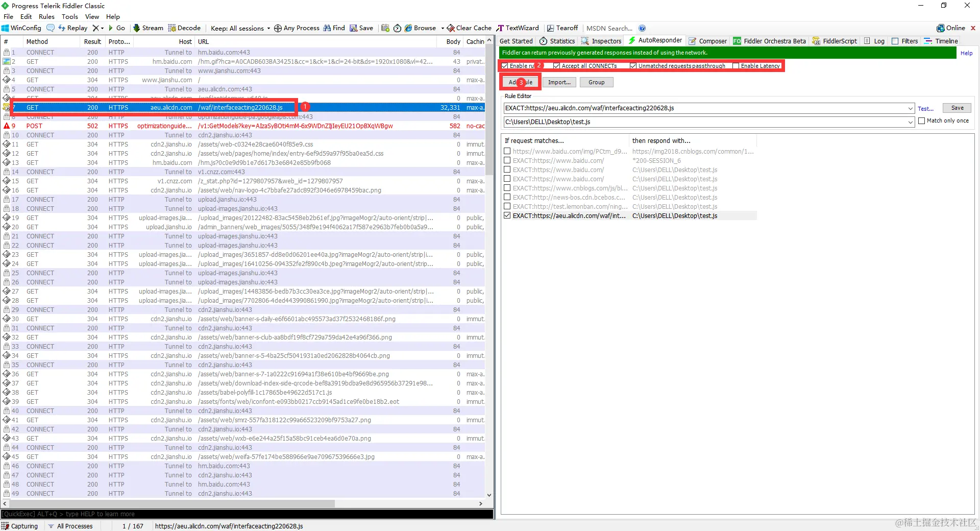980x531 pixels.
Task: Open the Composer tab
Action: point(708,41)
